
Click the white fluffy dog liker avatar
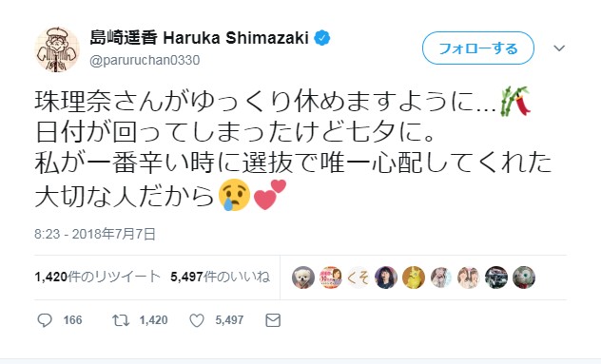(303, 277)
